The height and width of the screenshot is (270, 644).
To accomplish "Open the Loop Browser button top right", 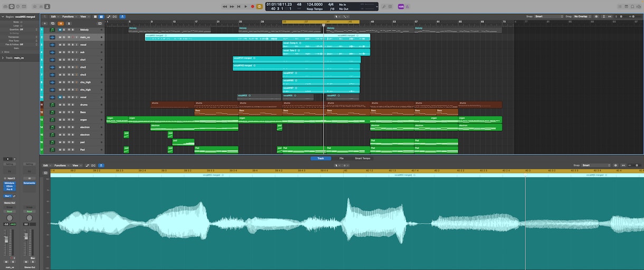I will point(633,6).
